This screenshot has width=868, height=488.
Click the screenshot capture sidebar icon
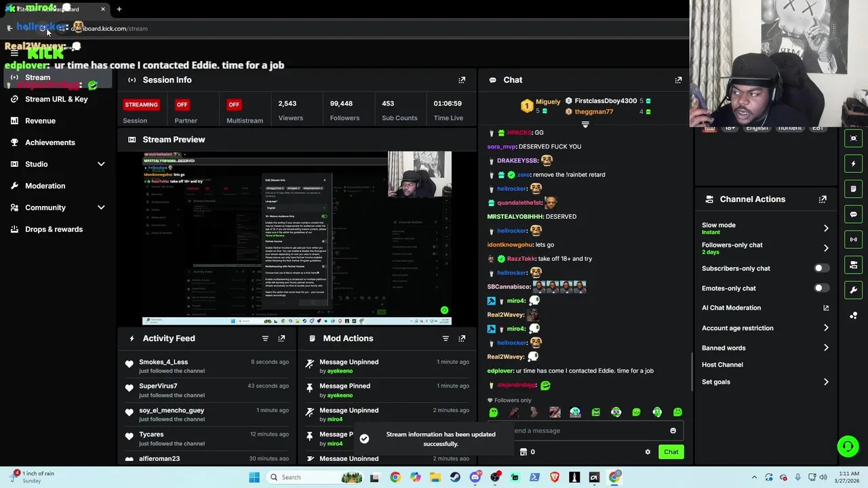click(854, 138)
